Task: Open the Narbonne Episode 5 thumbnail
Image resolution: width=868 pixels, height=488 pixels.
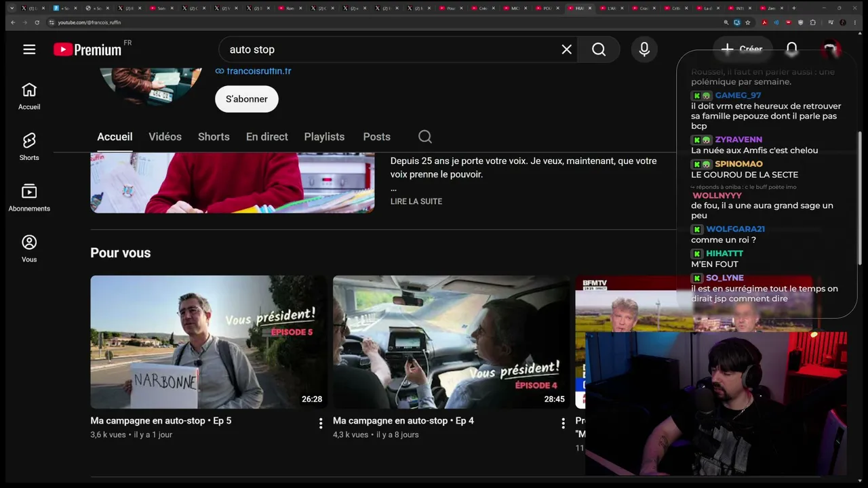Action: coord(208,342)
